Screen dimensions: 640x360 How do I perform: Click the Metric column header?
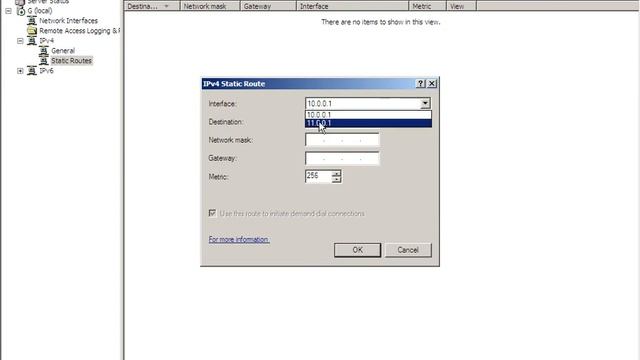coord(427,6)
